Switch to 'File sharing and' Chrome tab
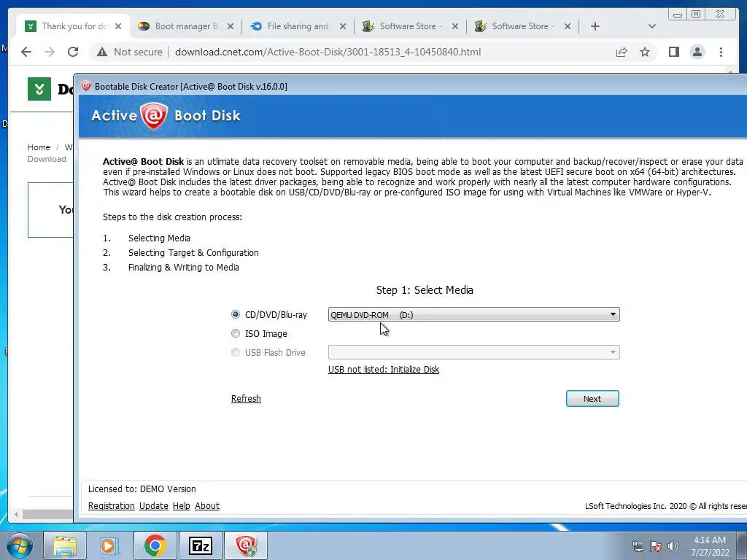 [298, 26]
